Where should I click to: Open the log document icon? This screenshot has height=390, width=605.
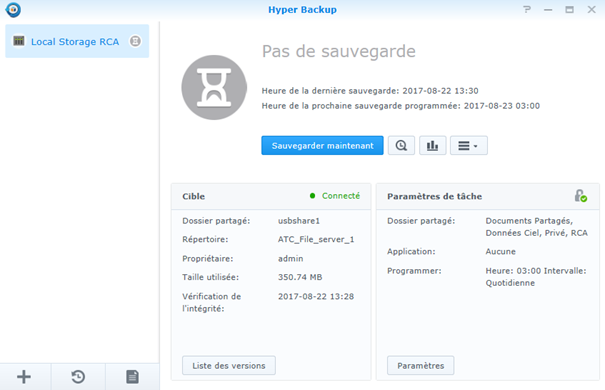pyautogui.click(x=132, y=377)
